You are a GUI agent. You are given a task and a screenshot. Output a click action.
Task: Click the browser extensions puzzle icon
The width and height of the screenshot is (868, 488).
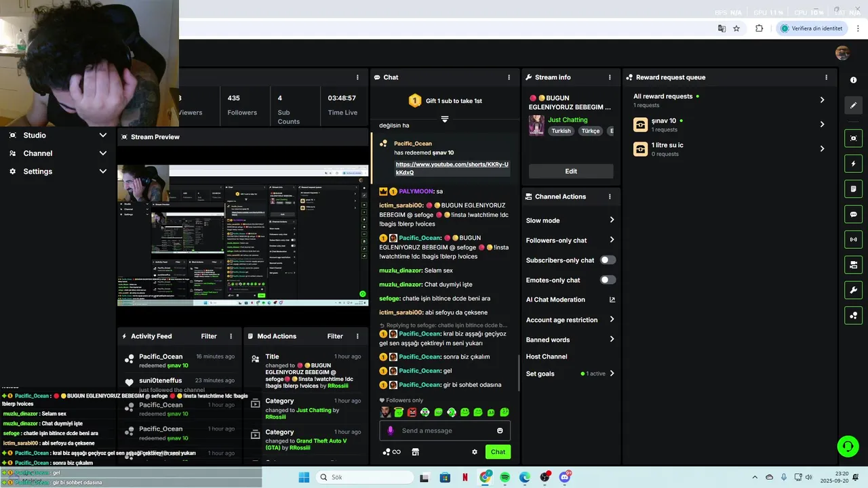pos(759,28)
